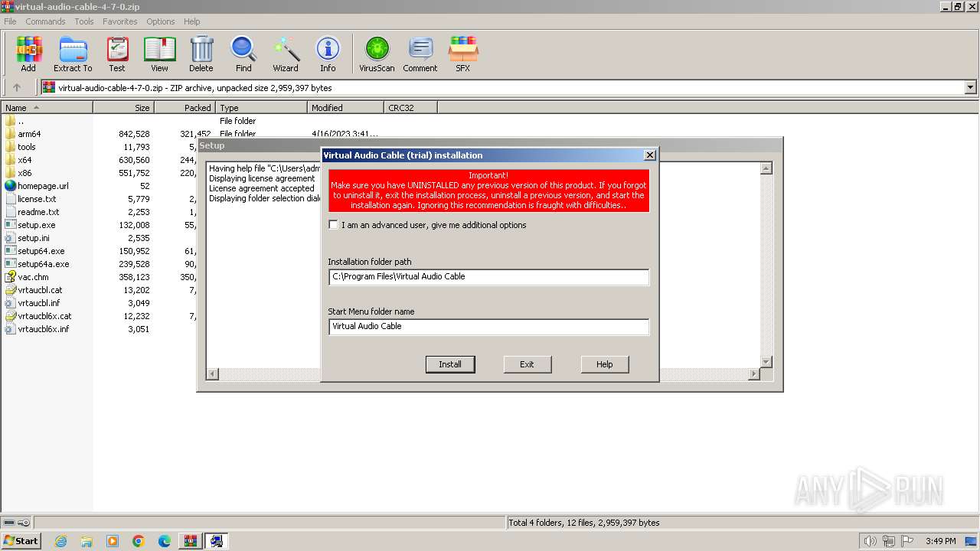Open the Tools menu
Screen dimensions: 980x551
point(84,21)
